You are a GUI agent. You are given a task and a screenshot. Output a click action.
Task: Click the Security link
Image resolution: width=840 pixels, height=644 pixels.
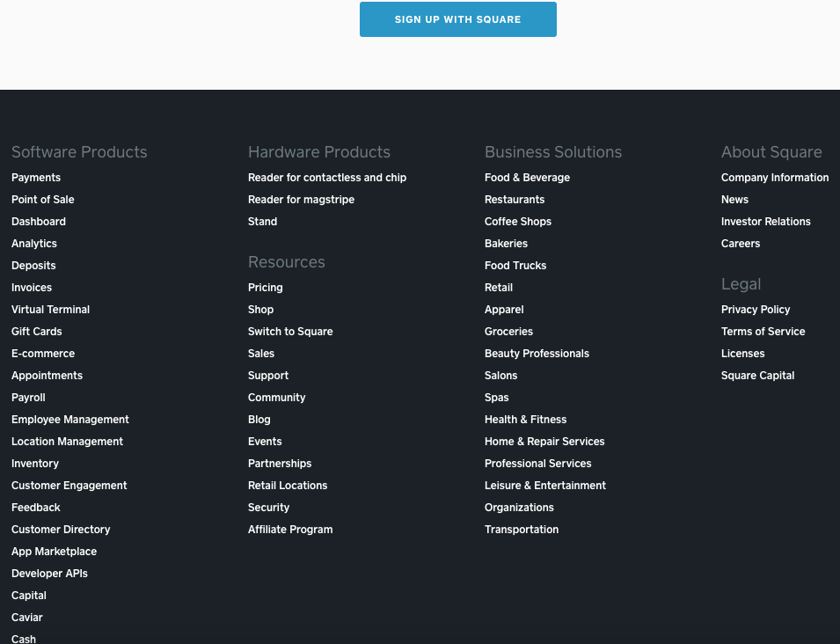click(268, 507)
